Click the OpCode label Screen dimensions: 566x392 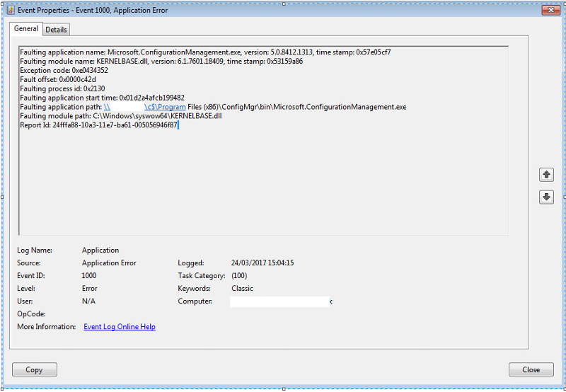[x=31, y=314]
